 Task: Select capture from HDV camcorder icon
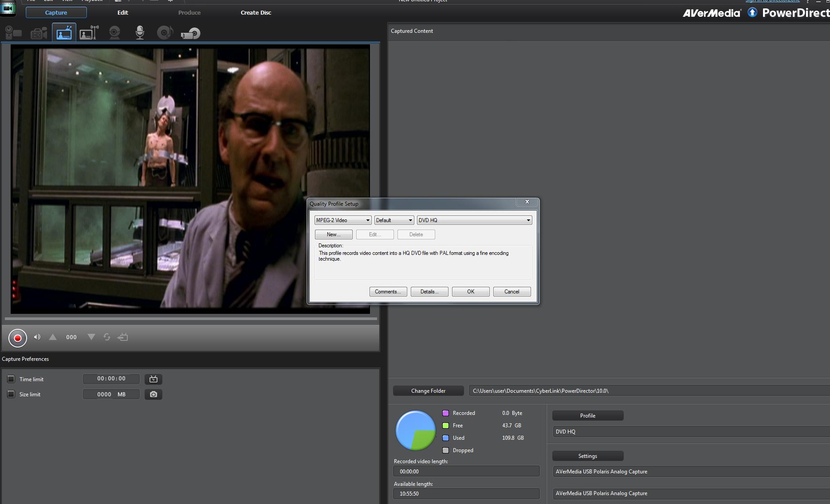(39, 33)
